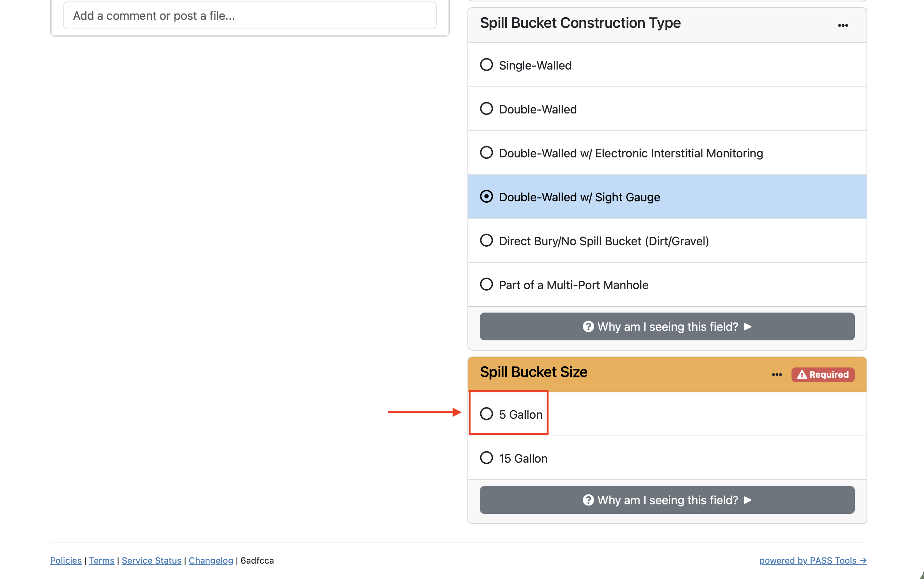Click the comment or post a file field
This screenshot has width=924, height=579.
tap(250, 16)
